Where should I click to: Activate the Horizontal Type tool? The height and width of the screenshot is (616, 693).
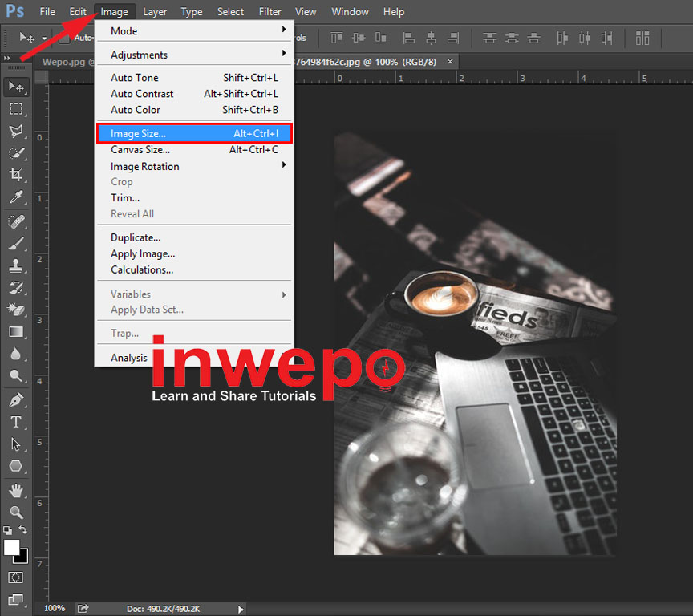click(x=16, y=422)
